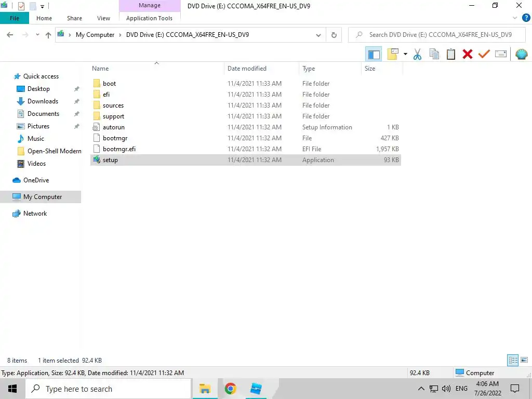Sort files by Name column header
Image resolution: width=532 pixels, height=399 pixels.
(x=100, y=69)
